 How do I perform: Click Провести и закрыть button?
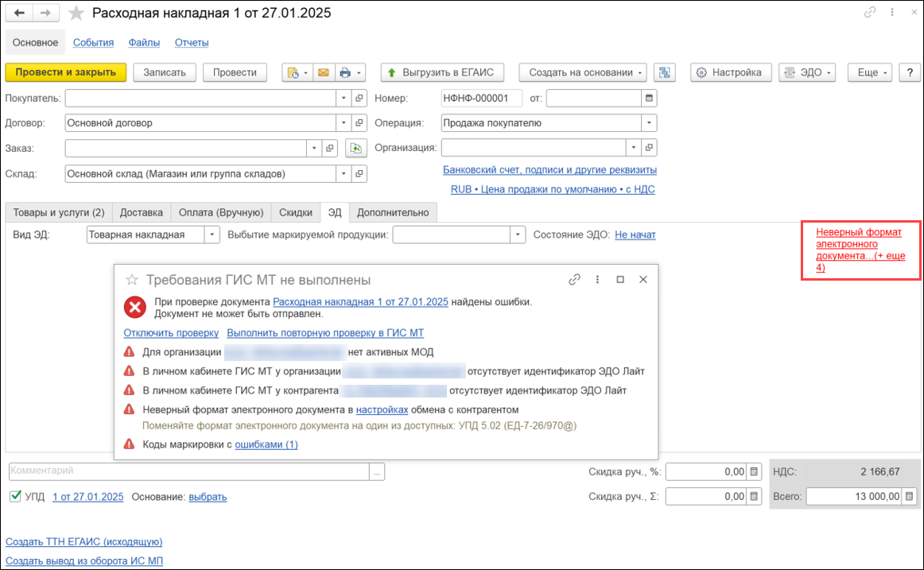click(x=66, y=72)
